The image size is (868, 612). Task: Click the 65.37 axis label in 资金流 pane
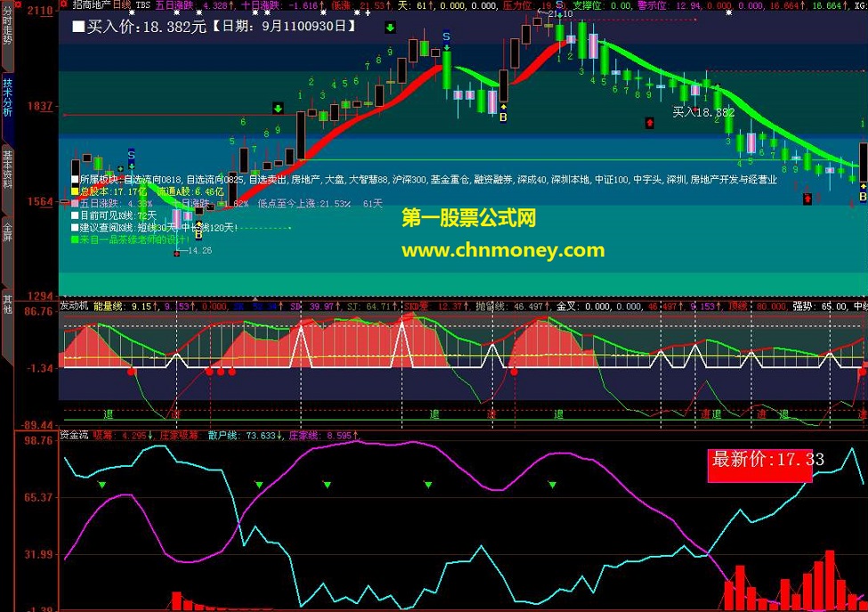coord(38,497)
